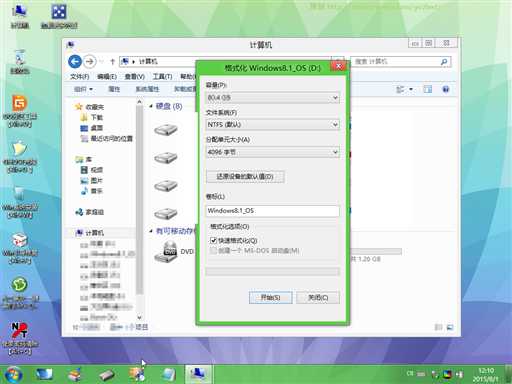Open the blue help icon in Explorer

tap(445, 89)
